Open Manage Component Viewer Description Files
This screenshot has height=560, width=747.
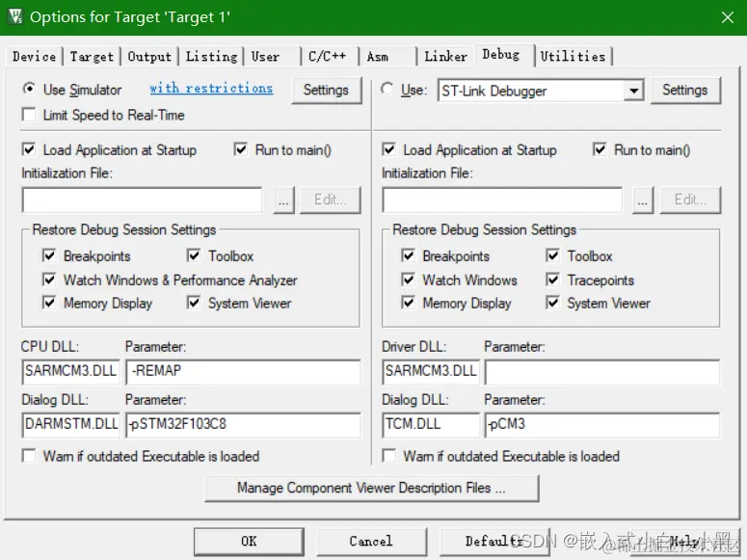coord(372,488)
